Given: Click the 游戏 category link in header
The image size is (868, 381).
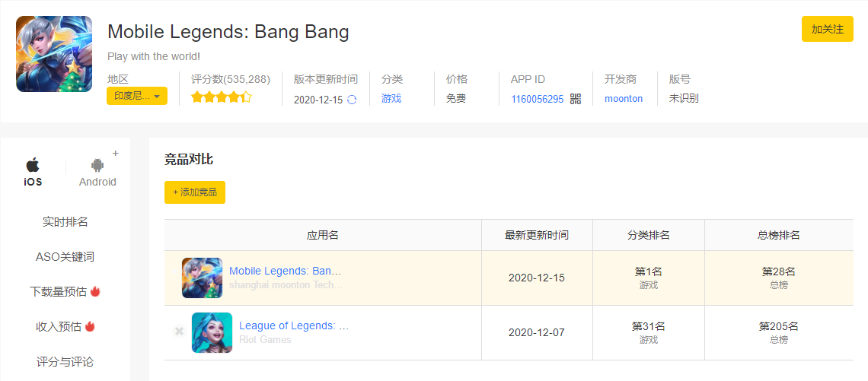Looking at the screenshot, I should (x=391, y=98).
